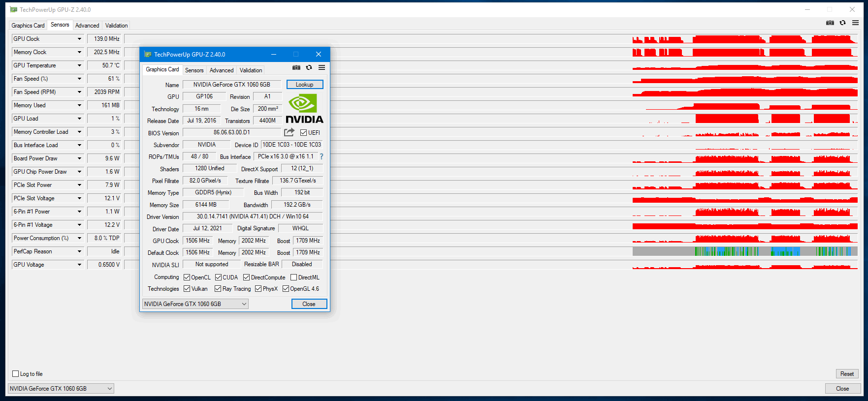Open GPU Voltage sensor dropdown
Screen dimensions: 868x401
coord(79,265)
